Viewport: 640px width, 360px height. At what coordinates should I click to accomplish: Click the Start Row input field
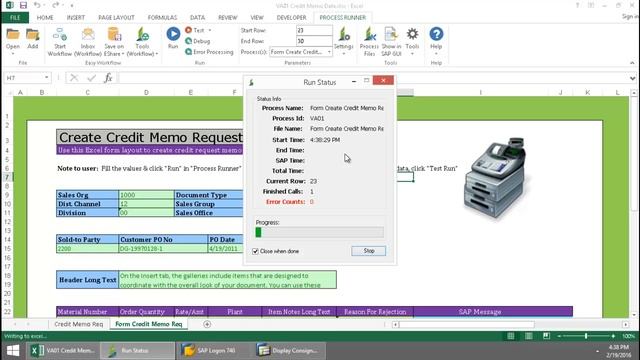pyautogui.click(x=314, y=30)
